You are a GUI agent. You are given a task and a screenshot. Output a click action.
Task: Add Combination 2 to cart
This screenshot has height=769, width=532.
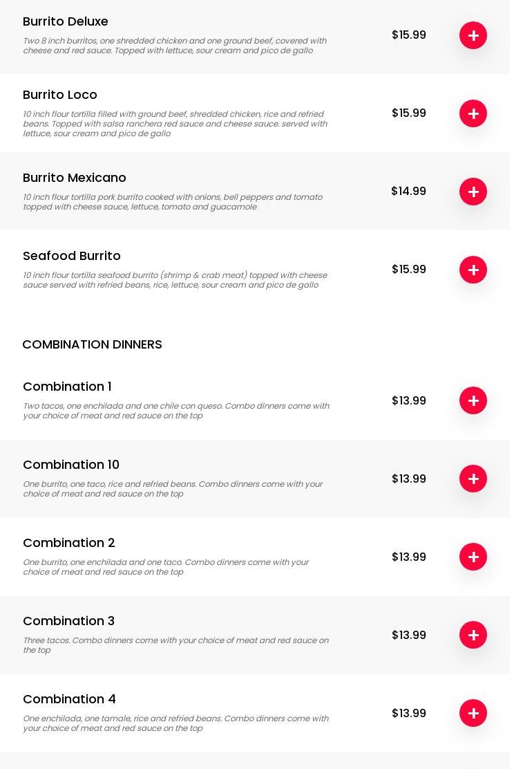(473, 557)
